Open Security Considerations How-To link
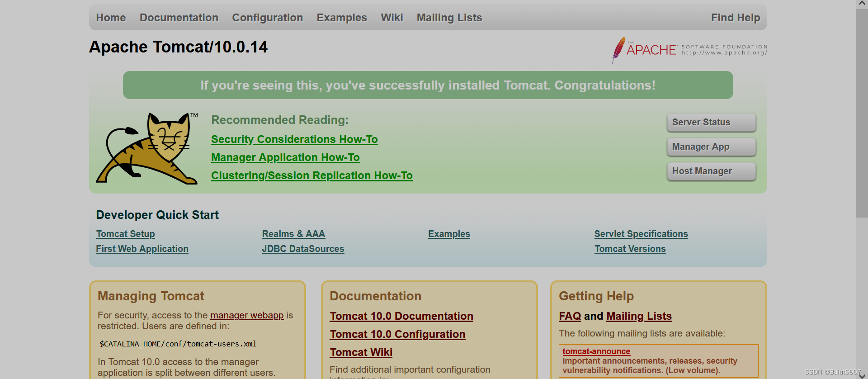This screenshot has height=379, width=868. coord(294,139)
